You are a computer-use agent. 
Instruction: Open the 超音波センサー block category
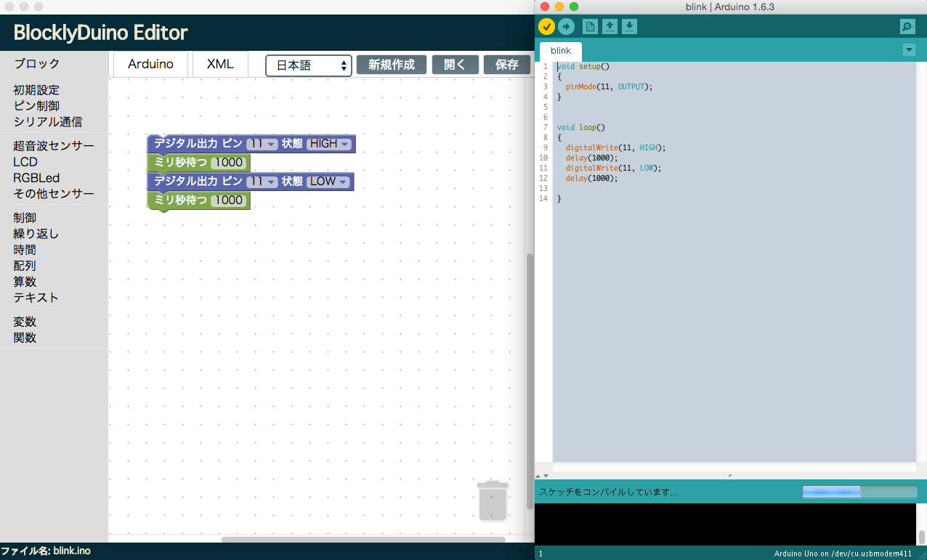point(54,146)
